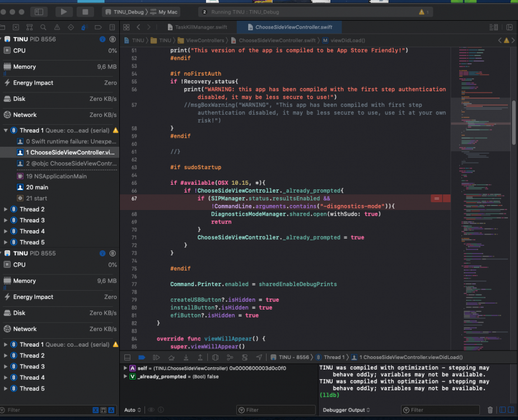Viewport: 518px width, 420px height.
Task: Expand the _already_prompted variable
Action: pos(125,376)
